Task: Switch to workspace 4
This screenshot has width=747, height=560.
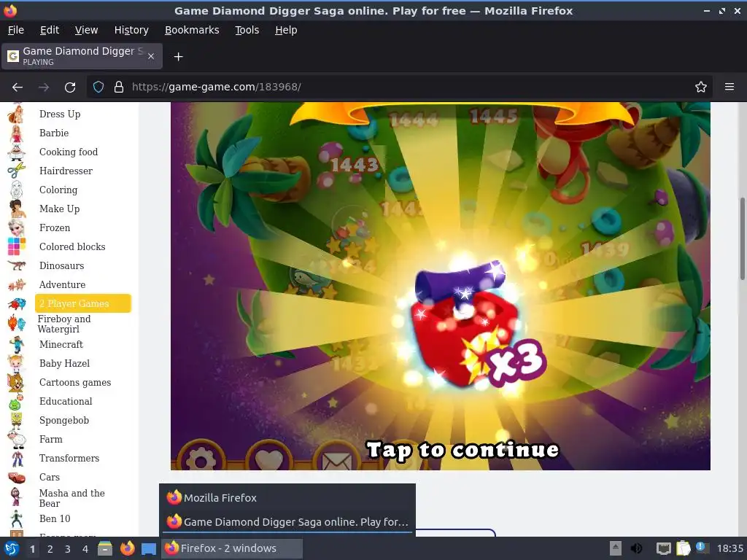Action: pyautogui.click(x=85, y=549)
